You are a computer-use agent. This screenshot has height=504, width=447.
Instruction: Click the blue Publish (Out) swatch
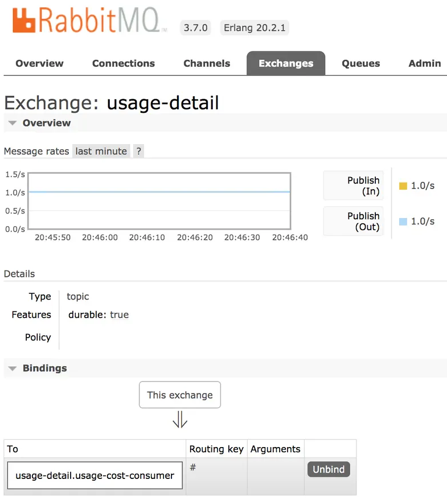(x=403, y=222)
